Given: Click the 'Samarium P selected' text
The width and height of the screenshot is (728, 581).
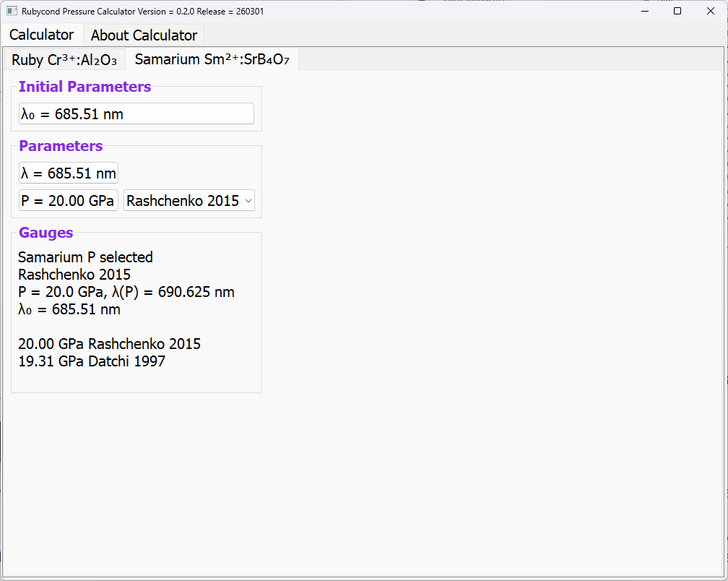Looking at the screenshot, I should click(85, 257).
